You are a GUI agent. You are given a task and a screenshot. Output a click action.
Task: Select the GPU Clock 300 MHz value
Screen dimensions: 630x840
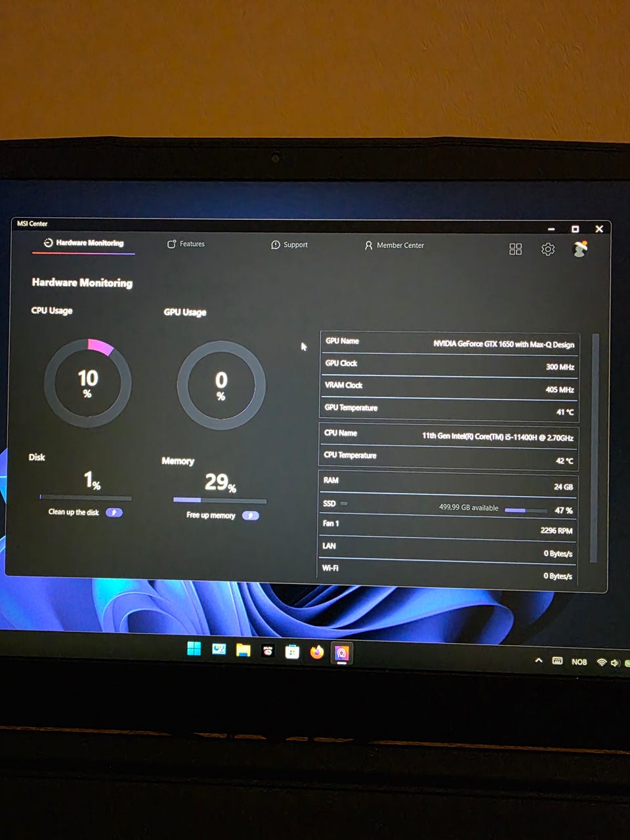[560, 367]
